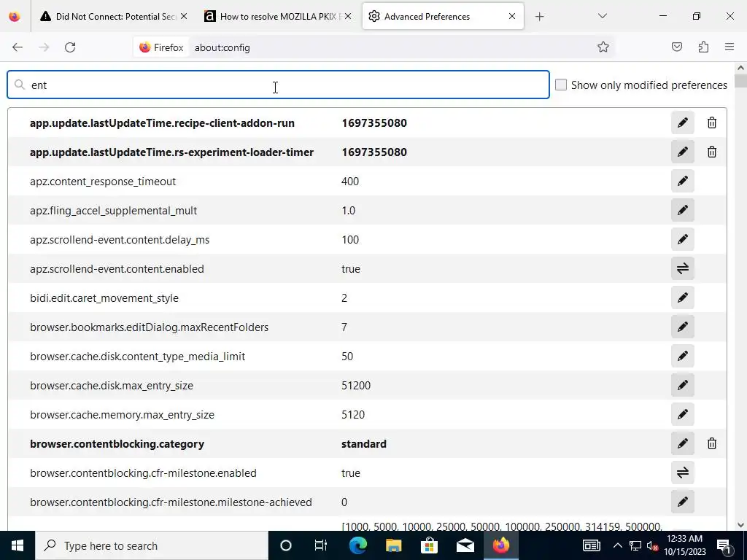The image size is (747, 560).
Task: Open the Windows Start menu
Action: (x=18, y=545)
